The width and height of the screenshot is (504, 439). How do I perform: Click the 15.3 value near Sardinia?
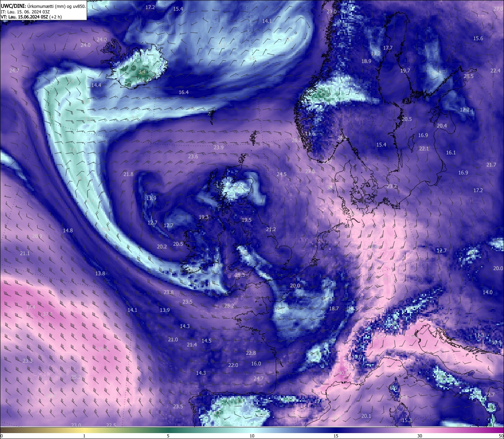pyautogui.click(x=407, y=420)
